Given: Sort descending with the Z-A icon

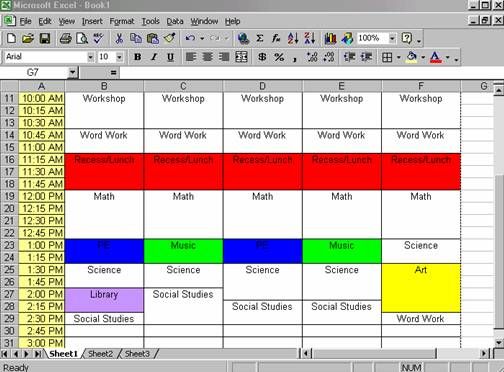Looking at the screenshot, I should (x=310, y=38).
